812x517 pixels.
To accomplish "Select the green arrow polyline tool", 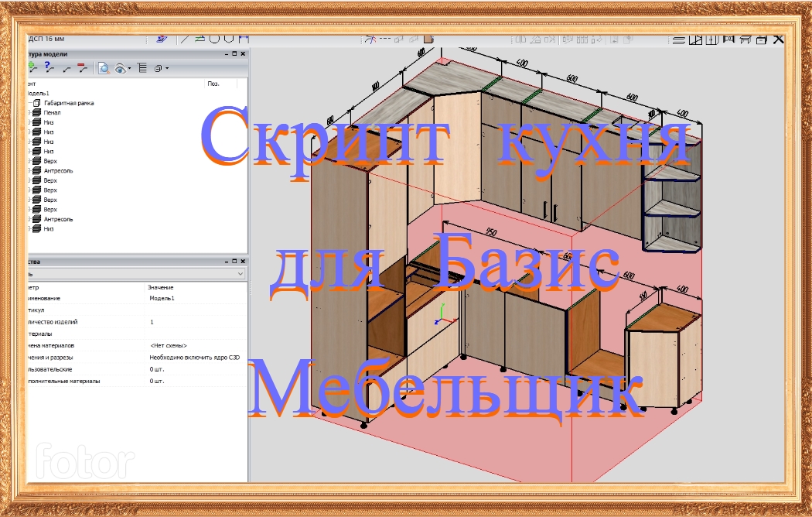I will 200,39.
